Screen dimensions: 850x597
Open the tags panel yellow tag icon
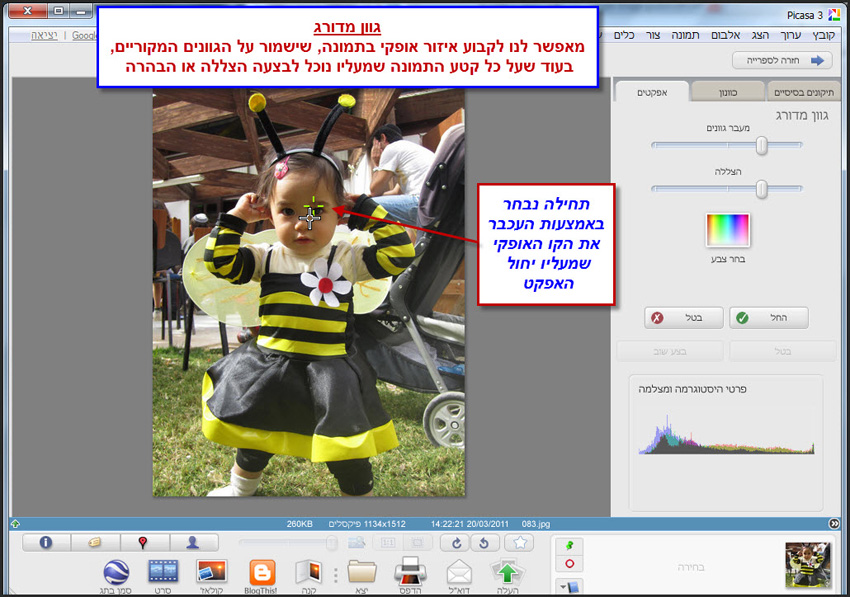95,542
